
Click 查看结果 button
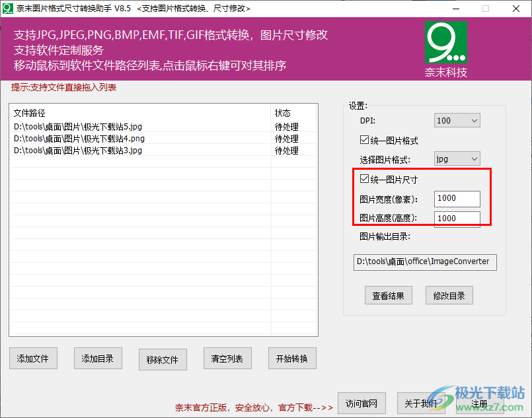[x=389, y=295]
